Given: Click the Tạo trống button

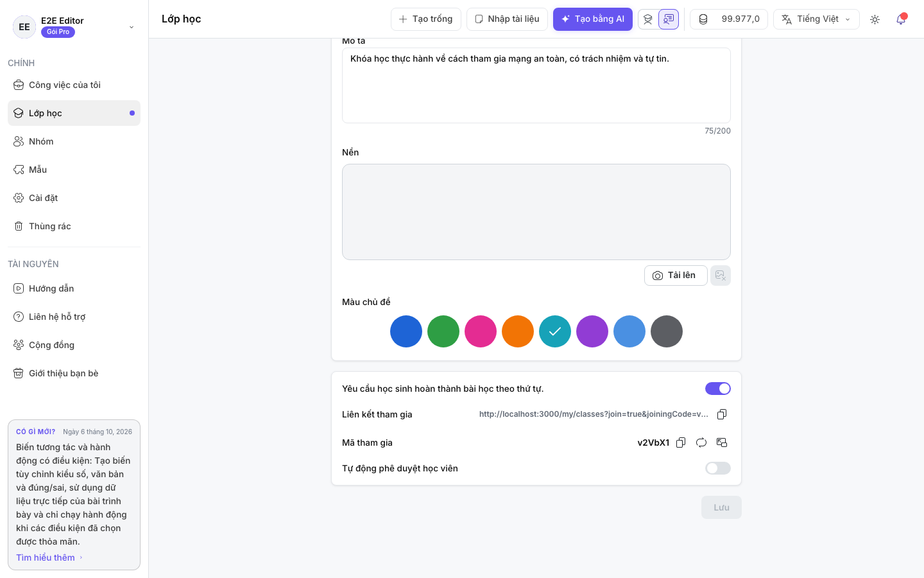Looking at the screenshot, I should click(x=426, y=19).
